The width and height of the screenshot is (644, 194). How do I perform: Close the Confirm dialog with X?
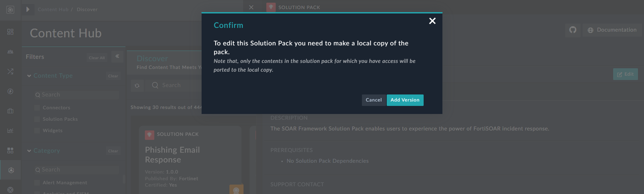point(432,21)
